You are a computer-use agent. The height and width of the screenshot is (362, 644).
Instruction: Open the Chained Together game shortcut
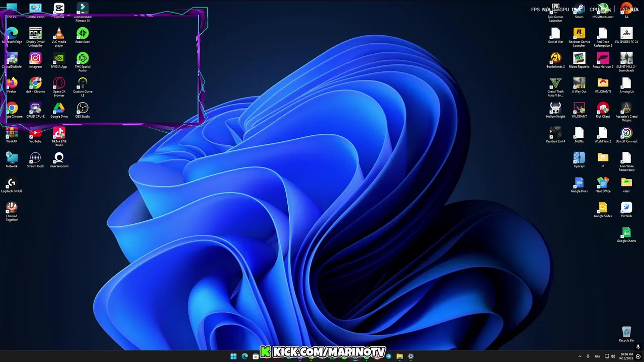click(12, 212)
